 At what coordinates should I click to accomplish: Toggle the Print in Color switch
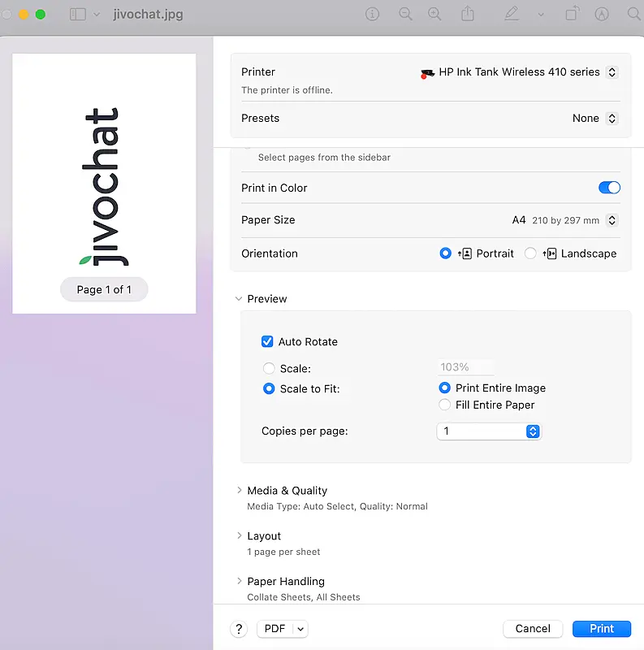coord(609,188)
